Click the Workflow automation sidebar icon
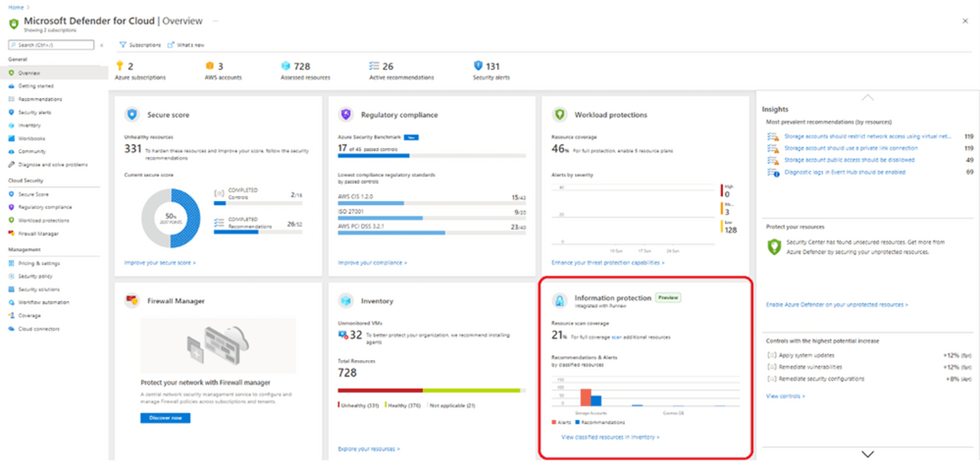 (12, 302)
